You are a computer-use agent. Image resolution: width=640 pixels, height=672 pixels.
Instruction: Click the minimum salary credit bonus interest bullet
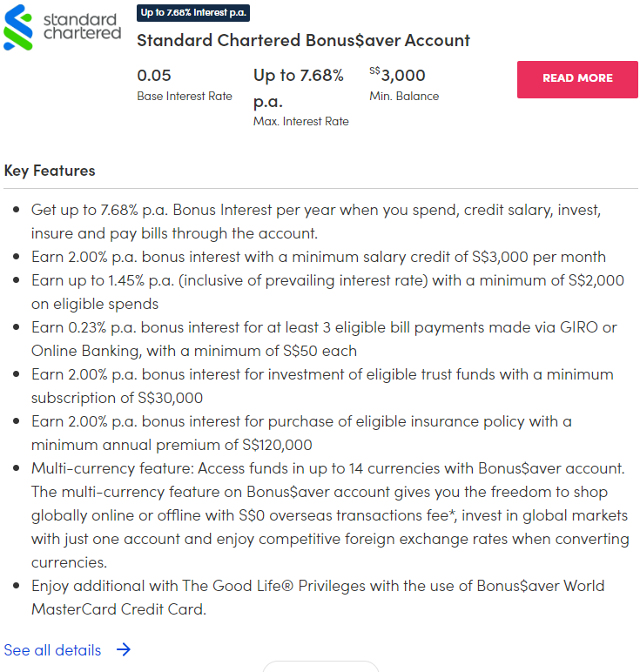(319, 257)
